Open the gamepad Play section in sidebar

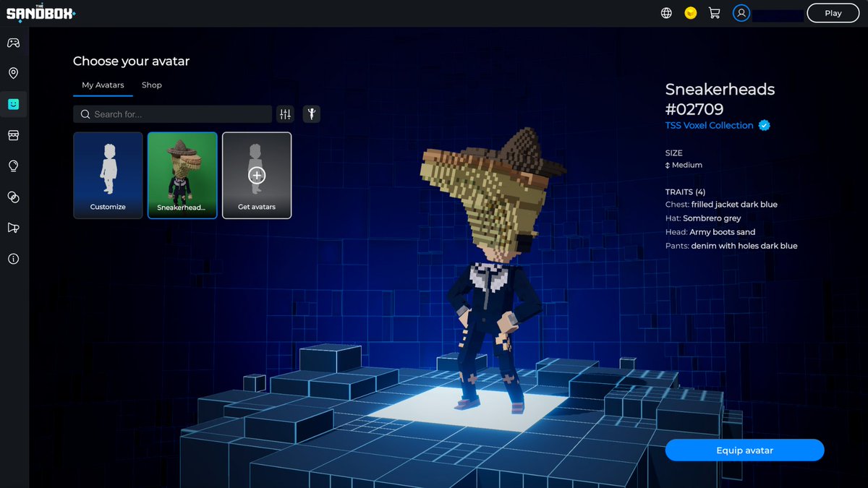(13, 43)
